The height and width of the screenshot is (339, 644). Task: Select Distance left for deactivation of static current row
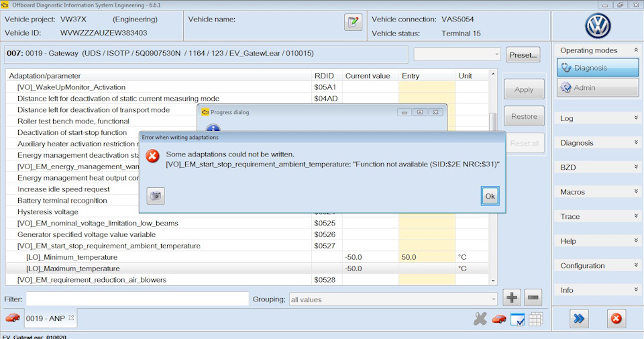(248, 99)
